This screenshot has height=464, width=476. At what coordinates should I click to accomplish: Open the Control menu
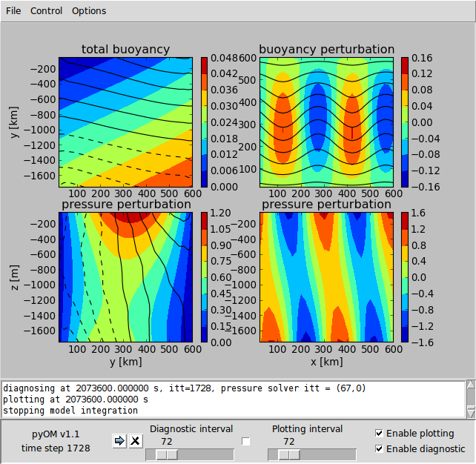(46, 11)
